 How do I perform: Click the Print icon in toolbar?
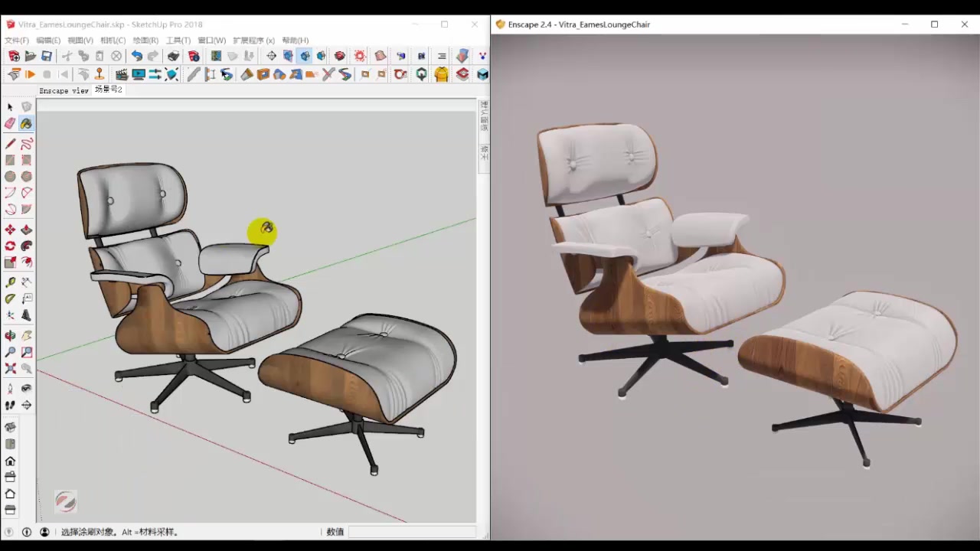(174, 56)
